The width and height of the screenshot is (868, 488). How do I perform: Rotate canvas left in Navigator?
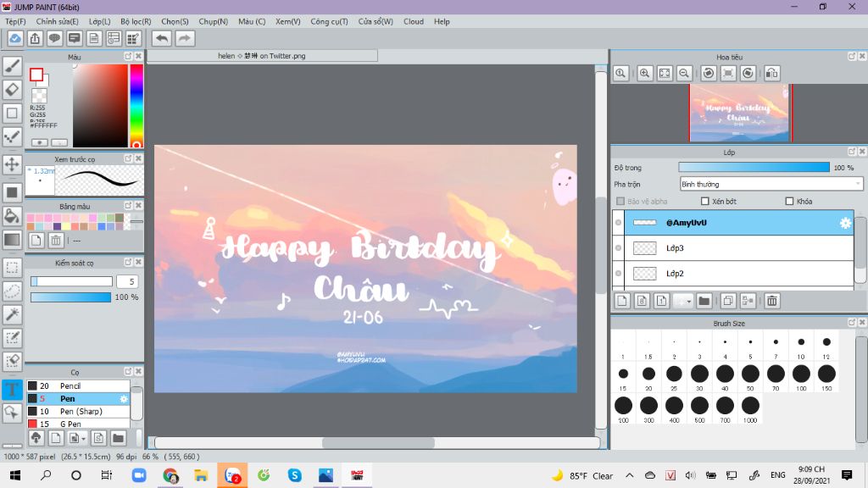coord(709,73)
